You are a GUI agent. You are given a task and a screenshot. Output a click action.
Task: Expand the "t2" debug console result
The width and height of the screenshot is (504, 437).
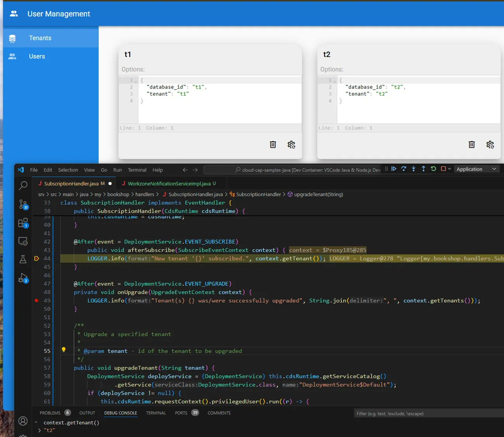tap(40, 430)
